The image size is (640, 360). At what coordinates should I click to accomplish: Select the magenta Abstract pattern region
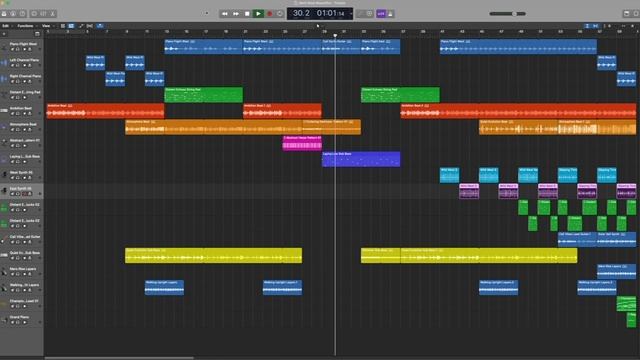click(x=302, y=143)
